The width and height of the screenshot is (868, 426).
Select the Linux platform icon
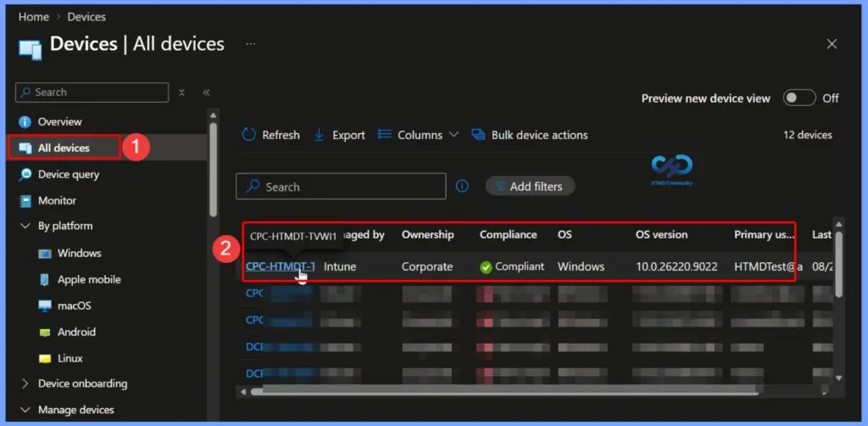point(45,359)
